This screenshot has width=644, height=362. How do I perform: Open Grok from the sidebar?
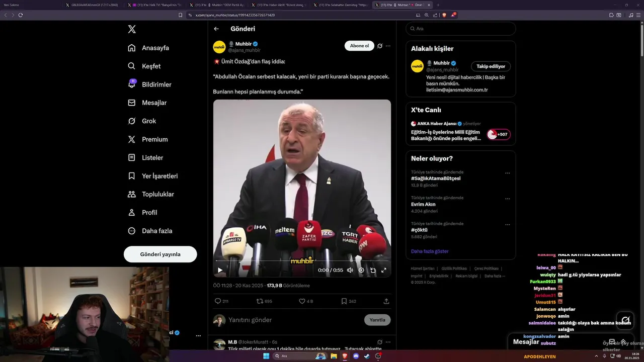click(142, 121)
